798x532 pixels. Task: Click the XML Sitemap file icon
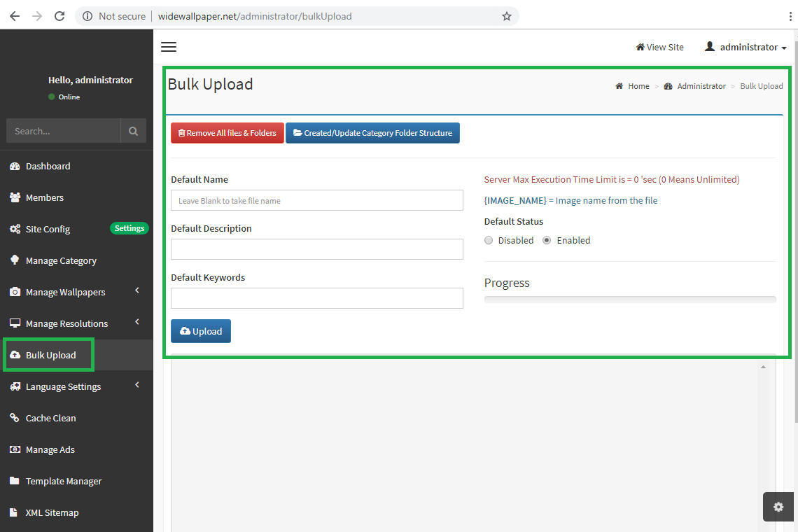pyautogui.click(x=15, y=512)
